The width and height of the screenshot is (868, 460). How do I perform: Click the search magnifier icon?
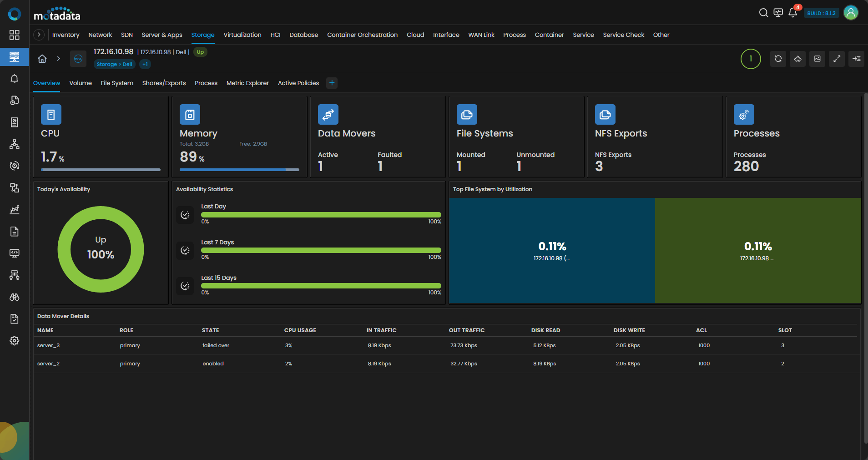click(x=763, y=13)
